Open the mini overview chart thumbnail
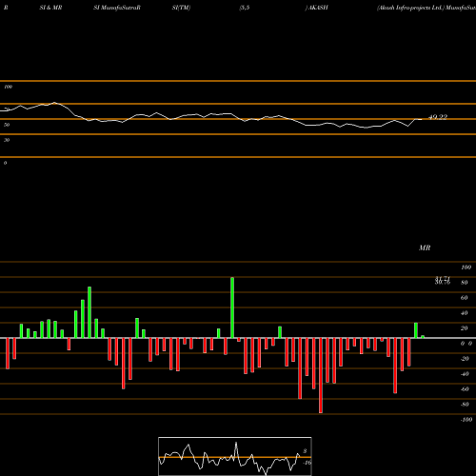This screenshot has width=476, height=476. (x=235, y=456)
